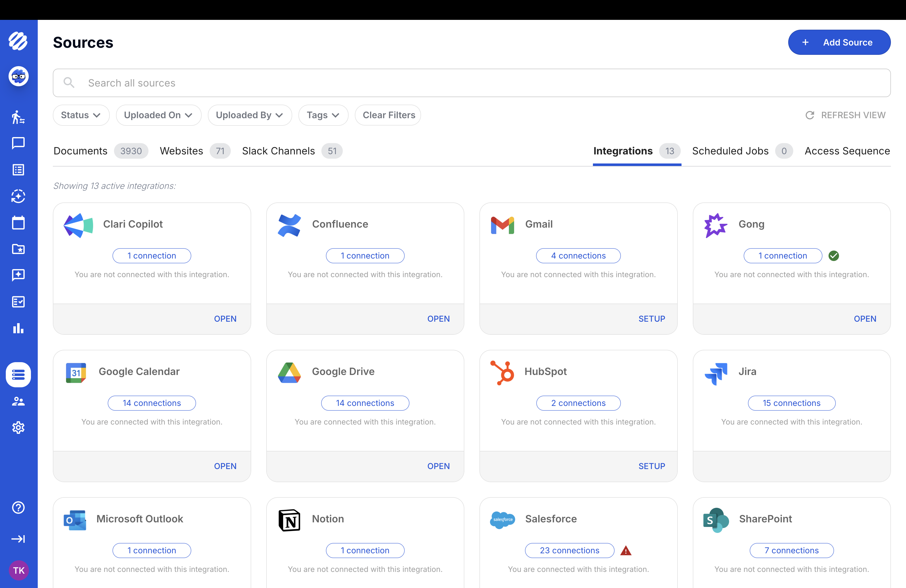Click the 1 connection pill on Microsoft Outlook
906x588 pixels.
pyautogui.click(x=152, y=550)
